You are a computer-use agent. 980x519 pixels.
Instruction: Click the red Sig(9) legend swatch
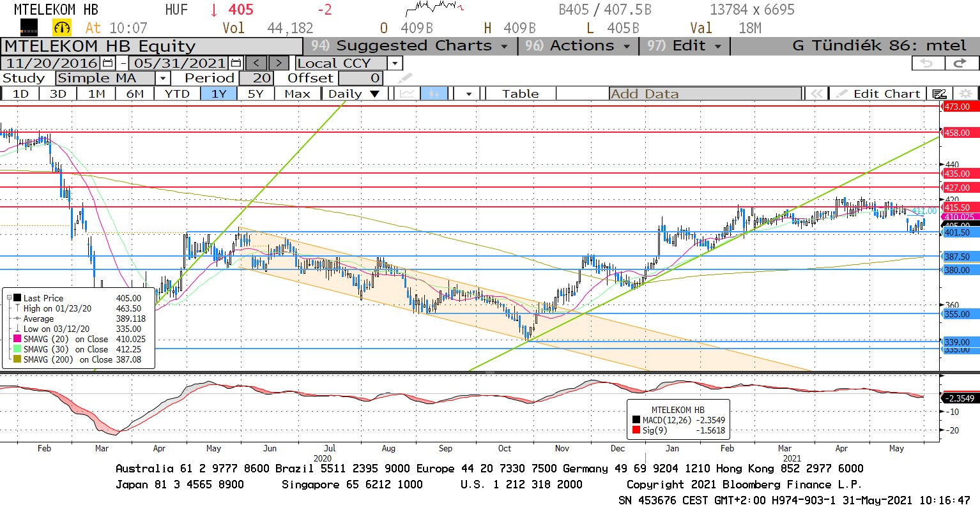pyautogui.click(x=636, y=430)
